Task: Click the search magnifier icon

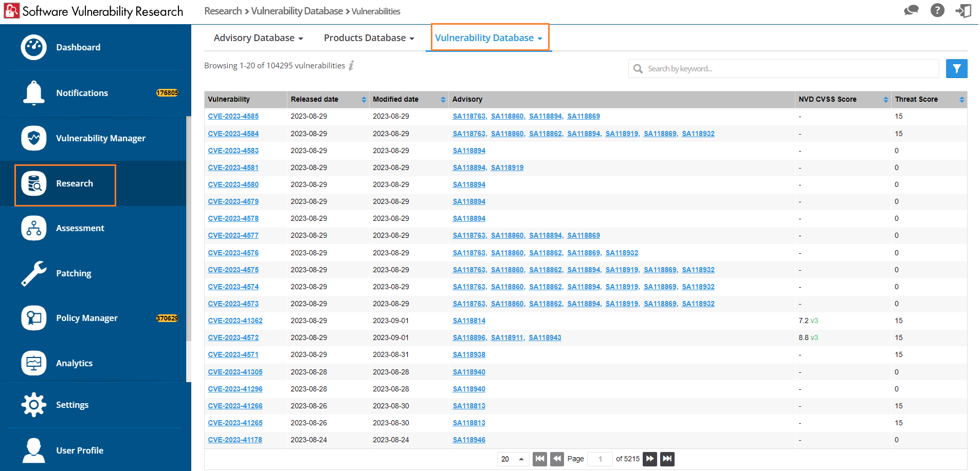Action: (x=638, y=69)
